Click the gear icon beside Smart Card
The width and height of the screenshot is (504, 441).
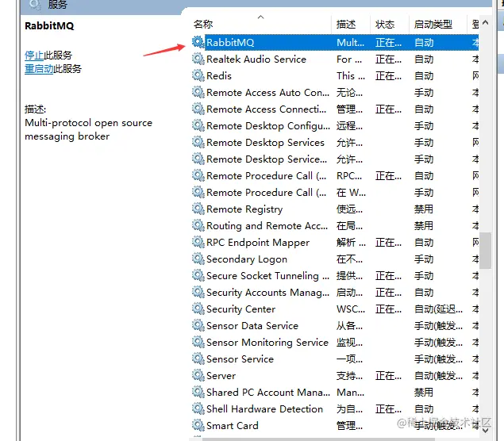click(198, 426)
